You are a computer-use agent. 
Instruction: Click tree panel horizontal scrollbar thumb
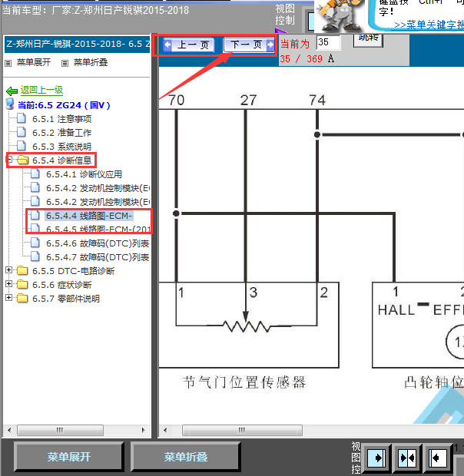pos(60,430)
